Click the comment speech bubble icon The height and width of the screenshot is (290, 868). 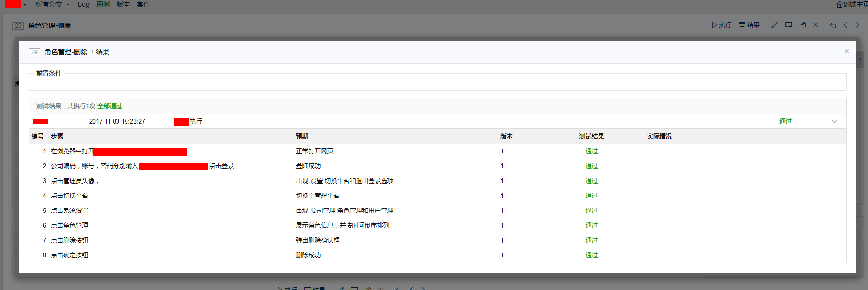coord(788,25)
